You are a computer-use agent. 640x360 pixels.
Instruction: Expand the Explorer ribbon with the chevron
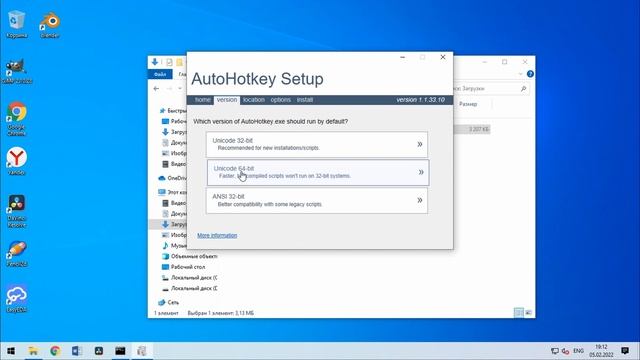(520, 74)
